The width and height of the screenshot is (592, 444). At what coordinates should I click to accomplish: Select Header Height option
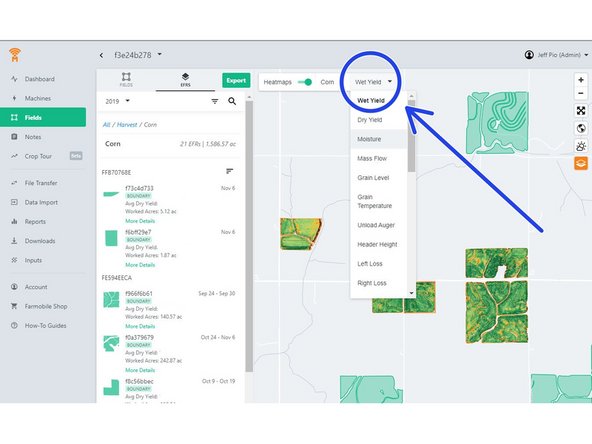(x=379, y=244)
